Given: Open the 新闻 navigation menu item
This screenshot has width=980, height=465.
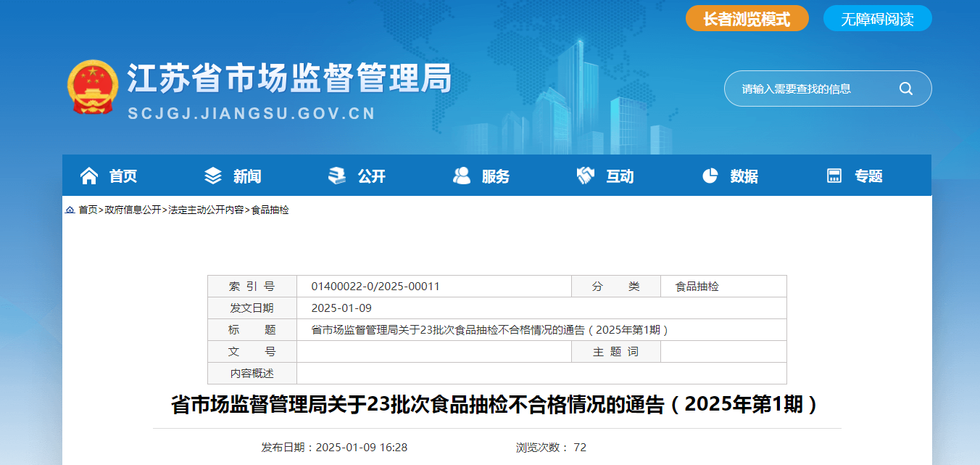Looking at the screenshot, I should [x=247, y=176].
